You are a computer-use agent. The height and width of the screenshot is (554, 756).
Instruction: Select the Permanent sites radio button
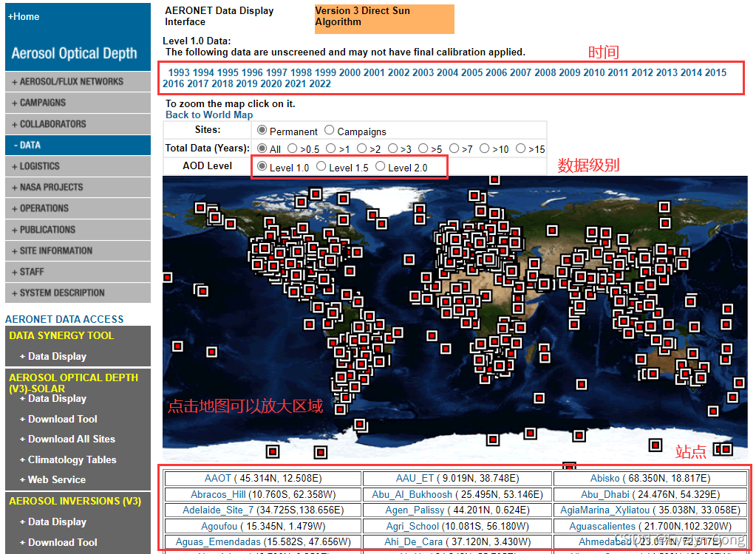pyautogui.click(x=262, y=130)
